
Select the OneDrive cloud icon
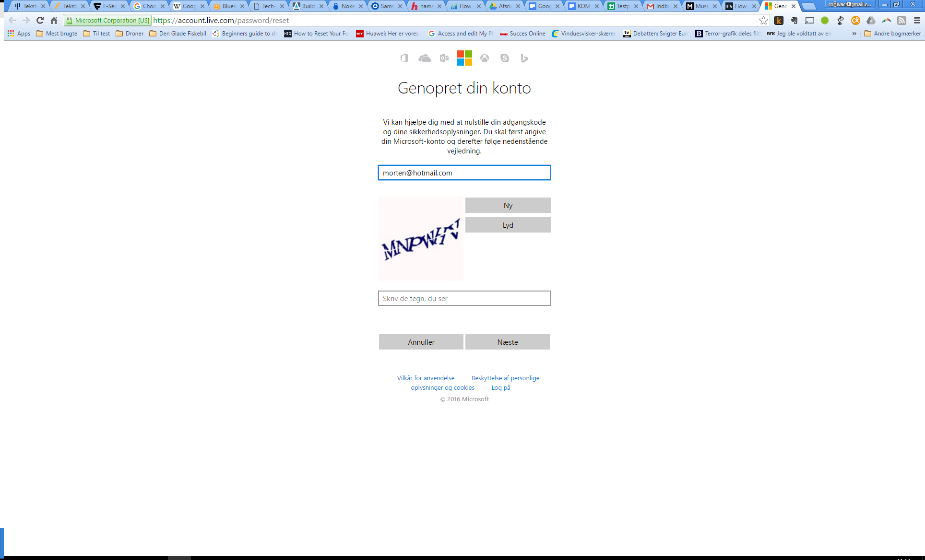tap(425, 58)
